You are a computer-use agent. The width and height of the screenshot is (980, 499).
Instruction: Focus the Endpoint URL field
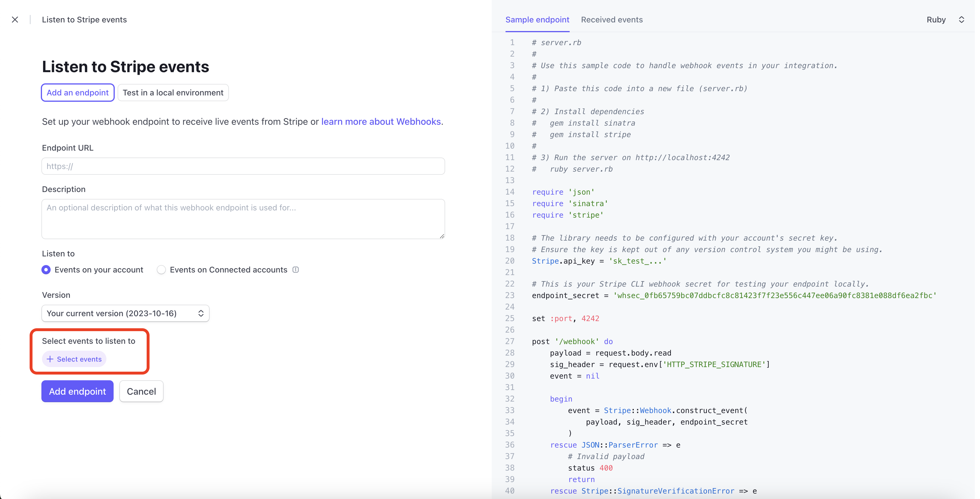(x=243, y=166)
